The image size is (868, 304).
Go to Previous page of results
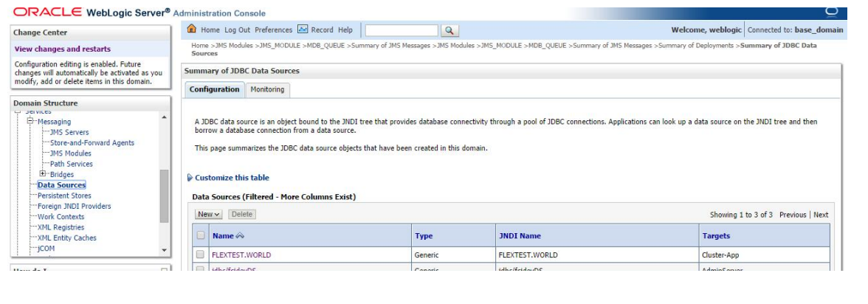pos(793,215)
